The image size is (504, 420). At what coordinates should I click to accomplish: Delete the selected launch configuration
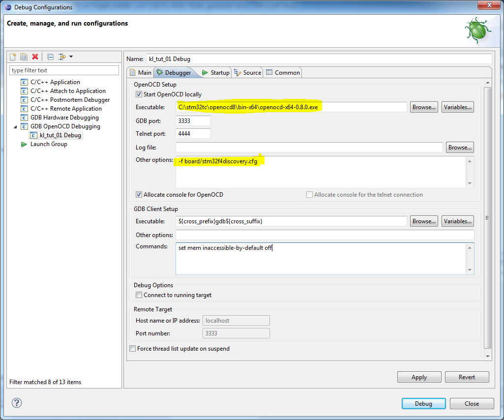coord(35,57)
